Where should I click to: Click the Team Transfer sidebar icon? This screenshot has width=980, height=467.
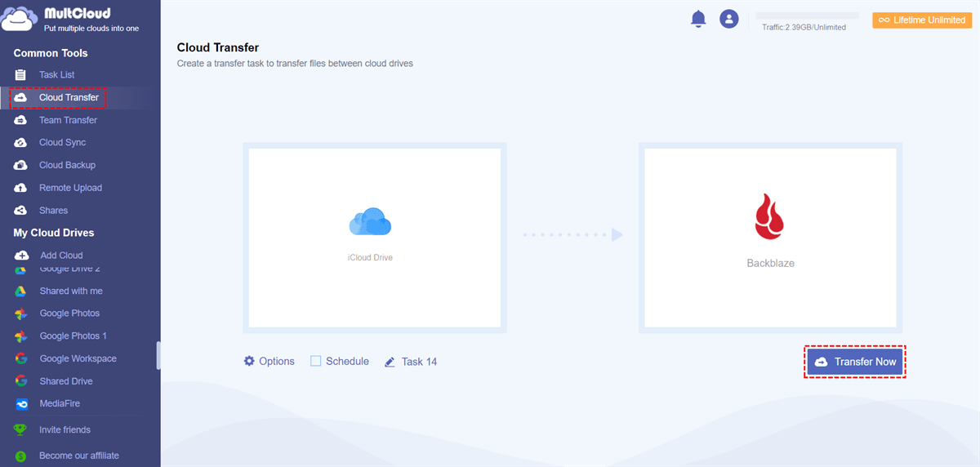pos(21,120)
